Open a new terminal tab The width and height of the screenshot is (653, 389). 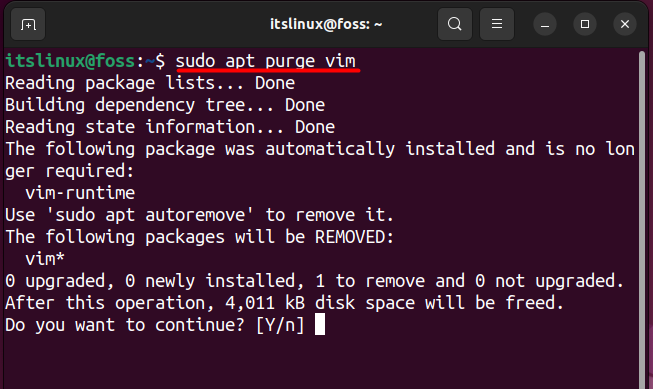[28, 25]
